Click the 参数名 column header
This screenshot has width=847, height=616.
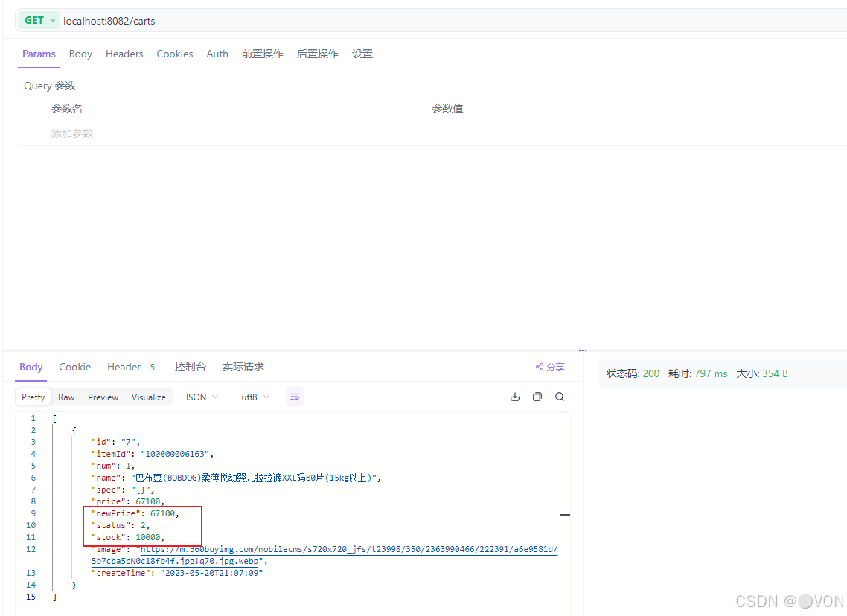click(x=67, y=109)
